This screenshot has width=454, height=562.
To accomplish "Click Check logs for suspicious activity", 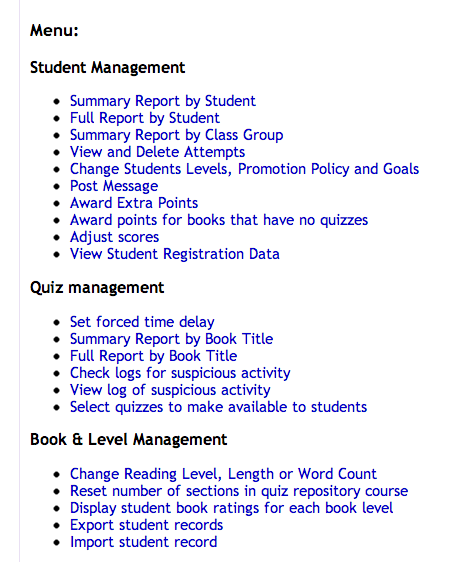I will [180, 373].
